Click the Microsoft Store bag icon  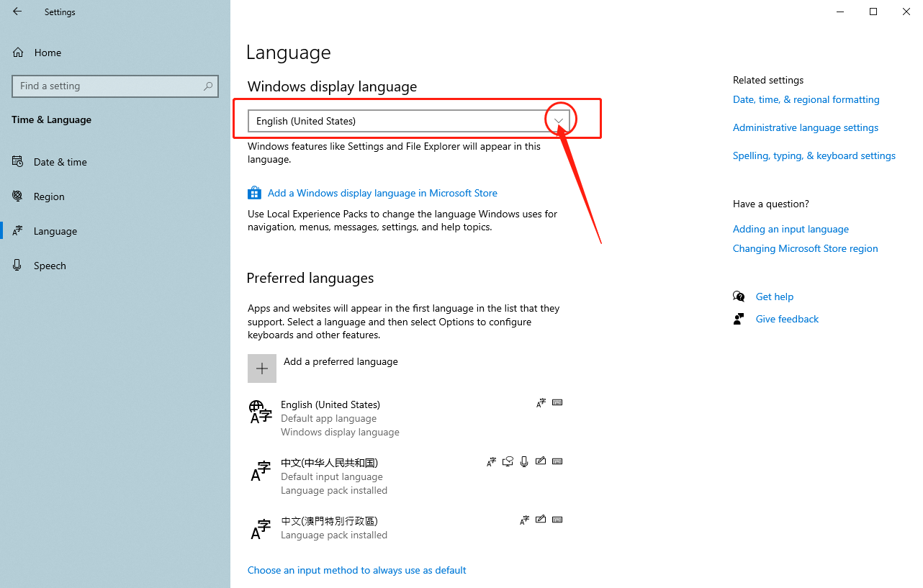tap(254, 193)
